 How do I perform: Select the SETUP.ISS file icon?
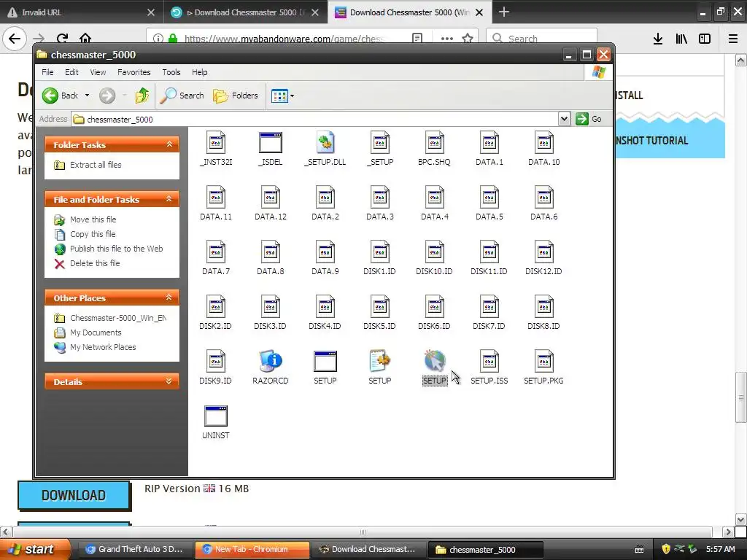489,362
